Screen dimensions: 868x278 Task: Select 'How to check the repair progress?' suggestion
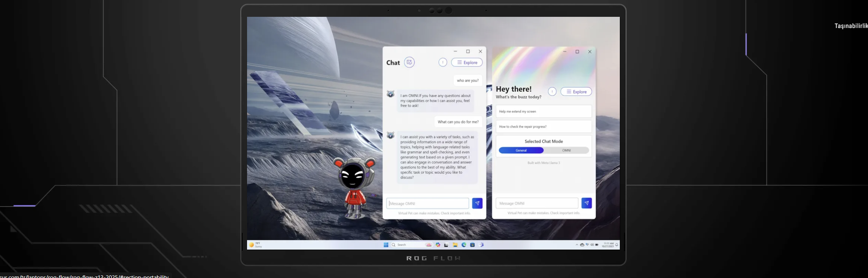point(543,126)
